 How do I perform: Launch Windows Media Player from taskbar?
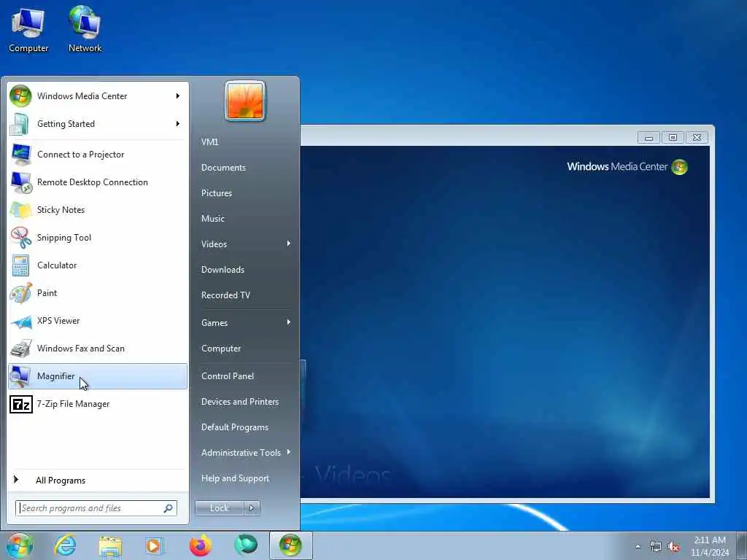(x=155, y=545)
